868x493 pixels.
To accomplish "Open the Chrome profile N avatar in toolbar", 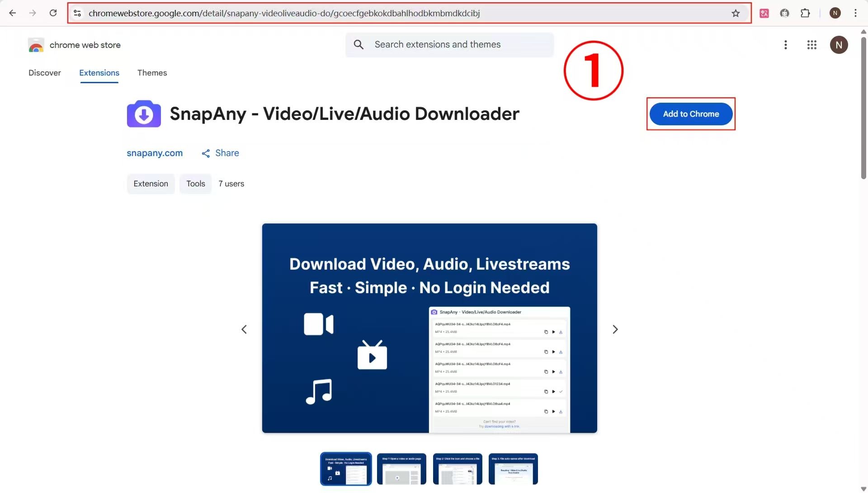I will point(835,13).
